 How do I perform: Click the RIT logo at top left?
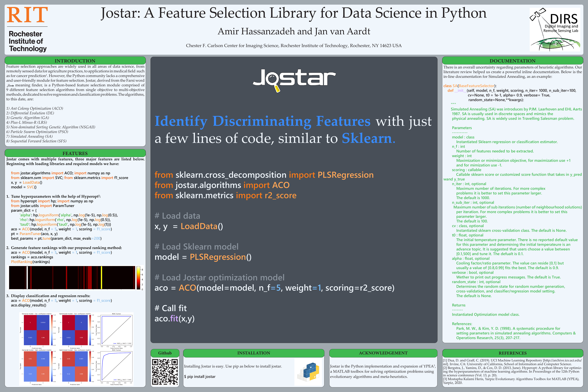click(27, 30)
